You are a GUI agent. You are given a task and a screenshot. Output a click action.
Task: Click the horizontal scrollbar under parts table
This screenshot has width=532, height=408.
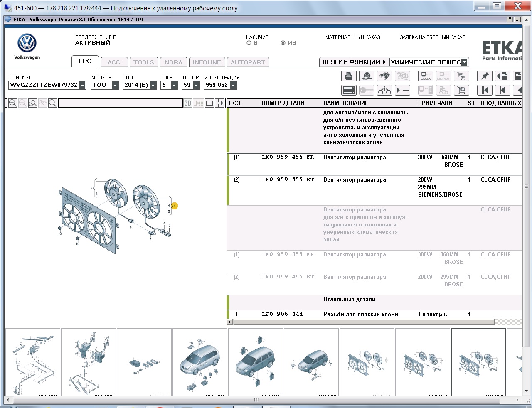[x=364, y=322]
